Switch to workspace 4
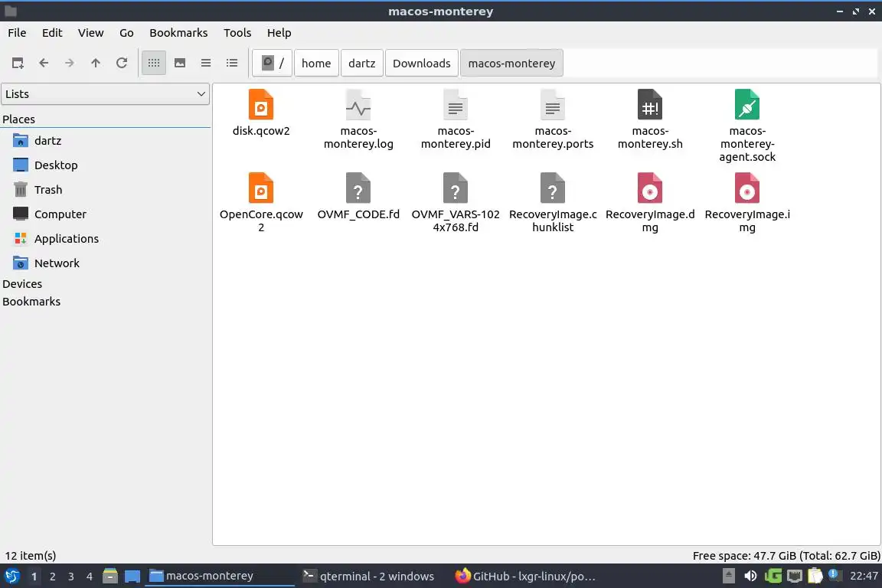882x588 pixels. (x=90, y=577)
